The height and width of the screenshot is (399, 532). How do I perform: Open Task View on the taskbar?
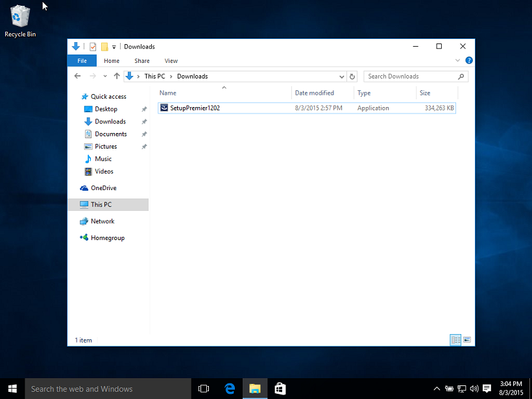click(204, 389)
